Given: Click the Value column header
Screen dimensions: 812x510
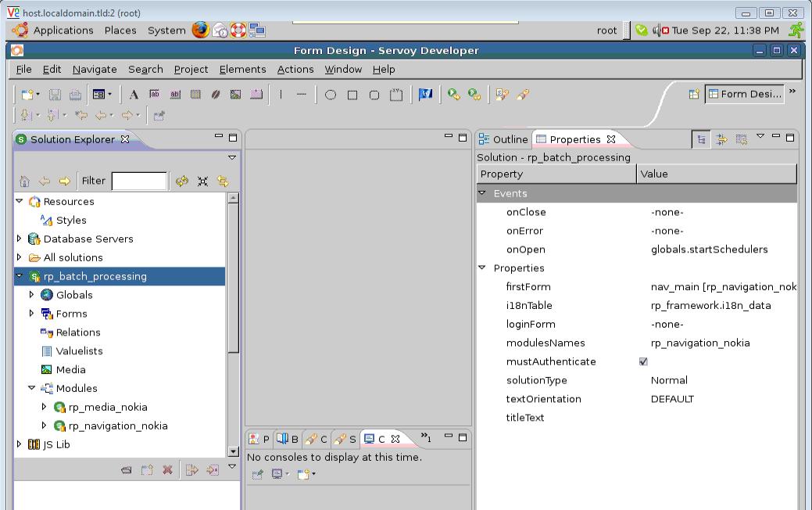Looking at the screenshot, I should coord(717,174).
